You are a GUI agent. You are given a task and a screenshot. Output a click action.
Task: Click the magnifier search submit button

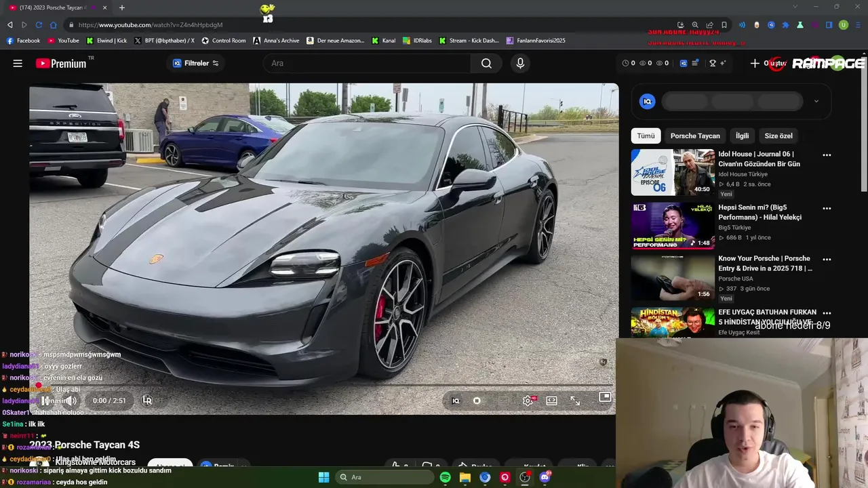point(486,63)
